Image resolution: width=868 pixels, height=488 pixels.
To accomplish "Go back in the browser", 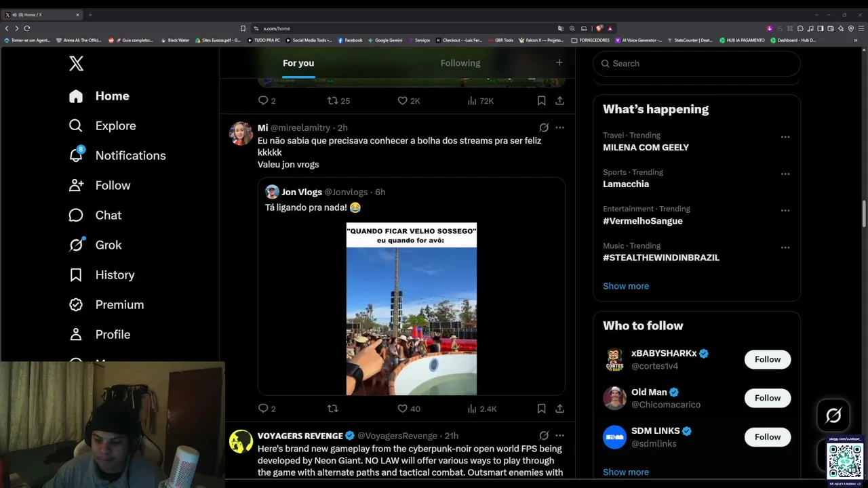I will [x=7, y=28].
